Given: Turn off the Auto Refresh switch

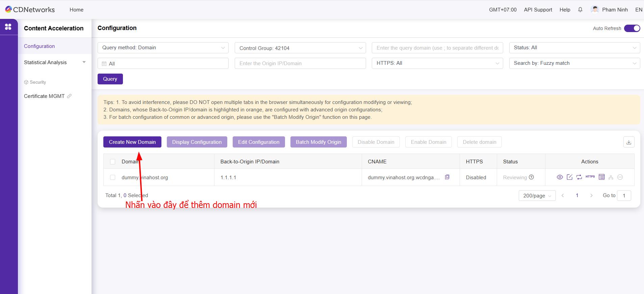Looking at the screenshot, I should tap(632, 28).
